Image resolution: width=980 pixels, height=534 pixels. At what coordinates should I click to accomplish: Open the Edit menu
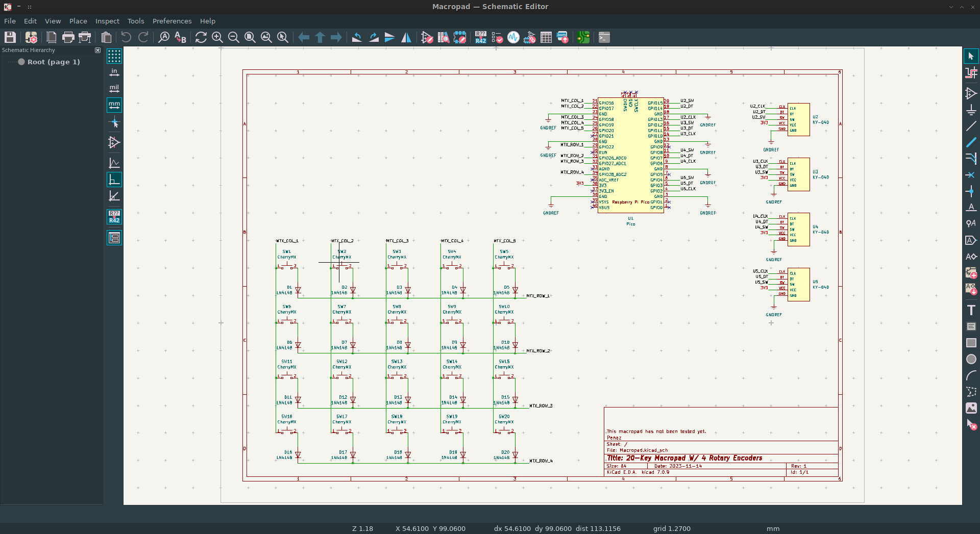tap(30, 21)
